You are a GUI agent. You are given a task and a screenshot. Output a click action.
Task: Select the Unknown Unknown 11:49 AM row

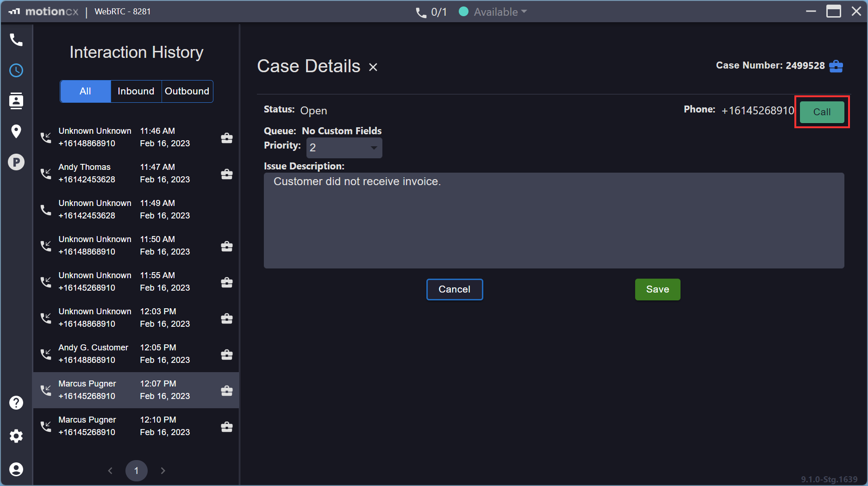[136, 210]
